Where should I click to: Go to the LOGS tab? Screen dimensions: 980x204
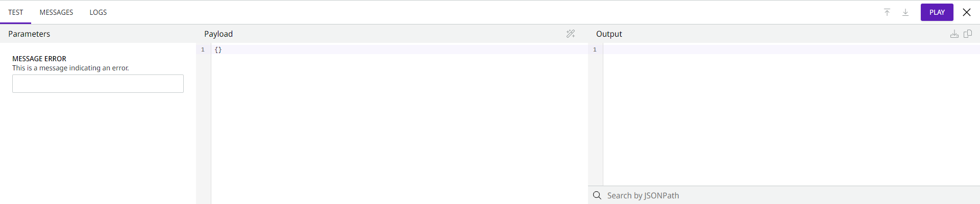(98, 12)
